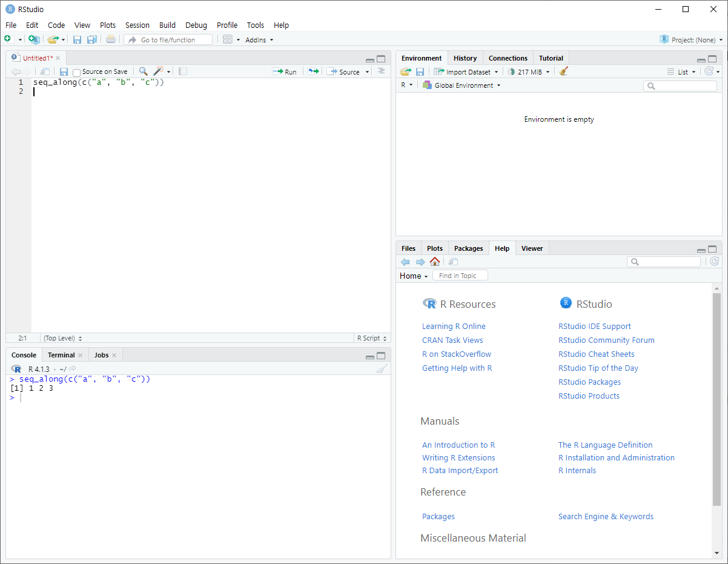The image size is (728, 564).
Task: Open the (Top Level) scope navigator
Action: [x=63, y=338]
